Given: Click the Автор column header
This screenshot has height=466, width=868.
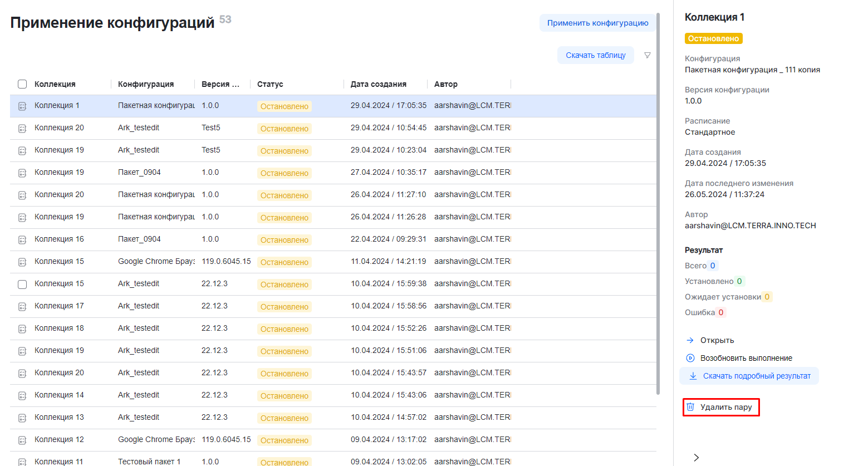Looking at the screenshot, I should coord(445,84).
